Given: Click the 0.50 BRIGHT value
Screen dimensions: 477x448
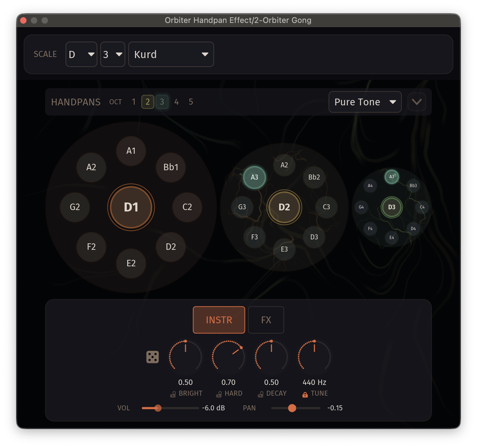Looking at the screenshot, I should [x=185, y=382].
